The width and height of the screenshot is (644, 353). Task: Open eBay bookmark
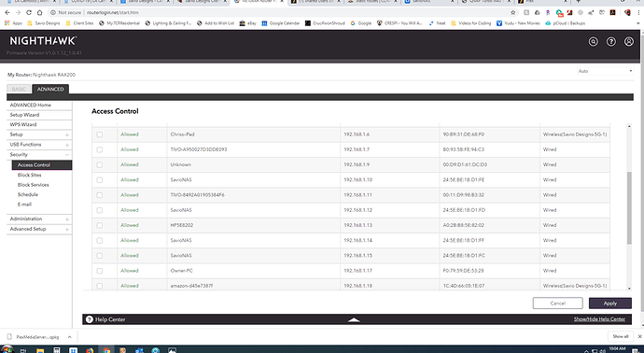(247, 23)
